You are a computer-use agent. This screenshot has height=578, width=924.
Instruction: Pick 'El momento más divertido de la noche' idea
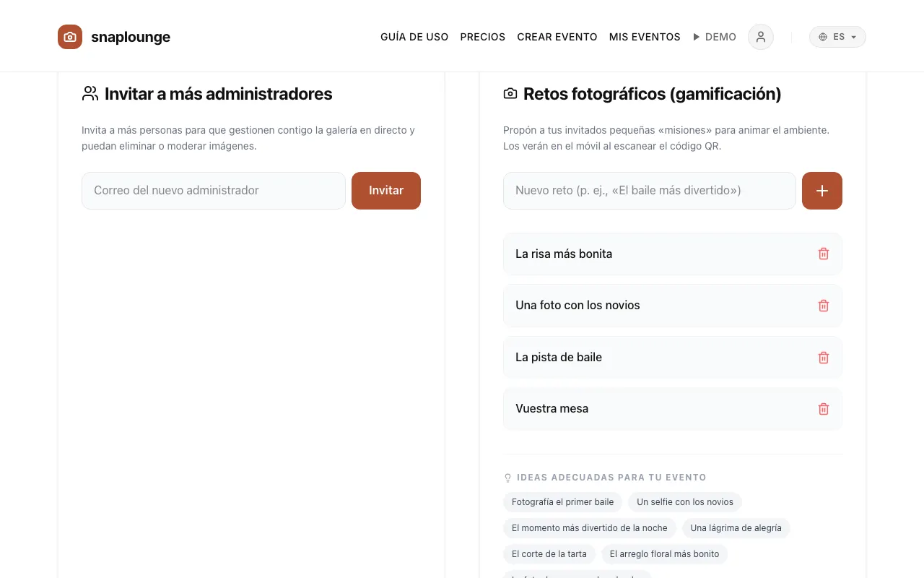(590, 528)
